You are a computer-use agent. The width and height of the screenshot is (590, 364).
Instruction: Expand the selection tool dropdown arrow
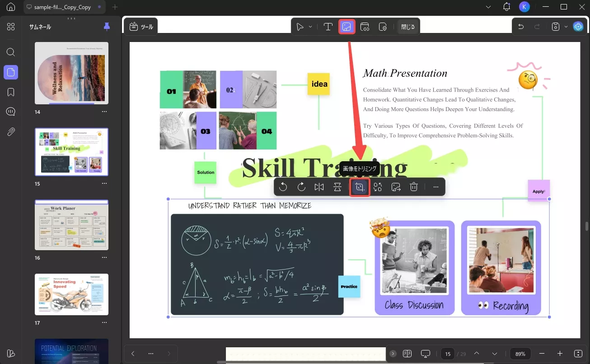coord(310,27)
